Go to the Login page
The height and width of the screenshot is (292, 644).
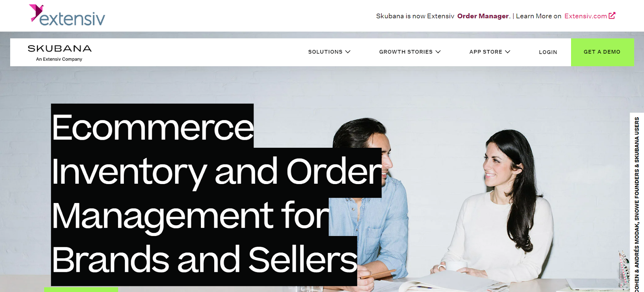click(x=548, y=52)
